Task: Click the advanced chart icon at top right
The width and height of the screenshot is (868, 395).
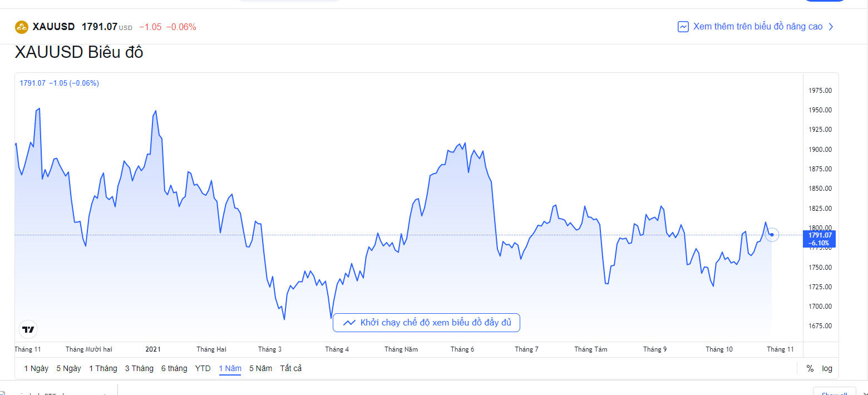Action: 683,27
